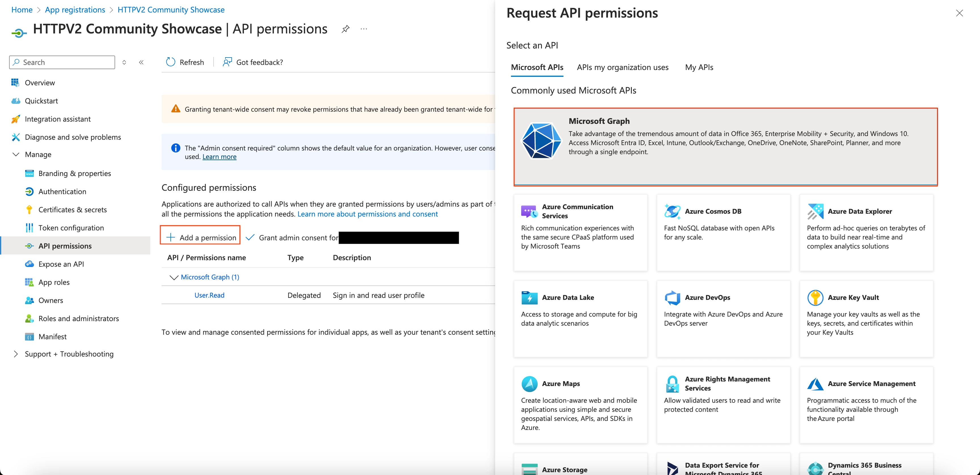Click the Manifest icon in sidebar
980x475 pixels.
pos(29,337)
